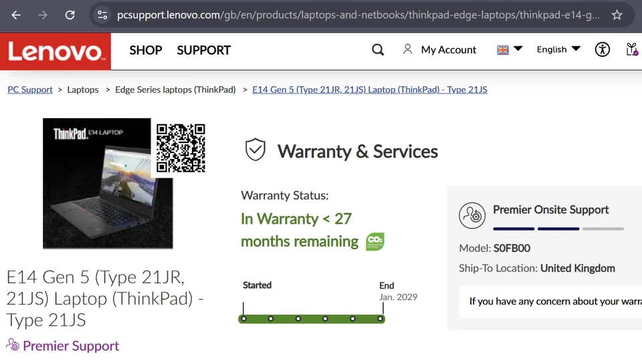This screenshot has height=364, width=642.
Task: Open site information icon in address bar
Action: [102, 15]
